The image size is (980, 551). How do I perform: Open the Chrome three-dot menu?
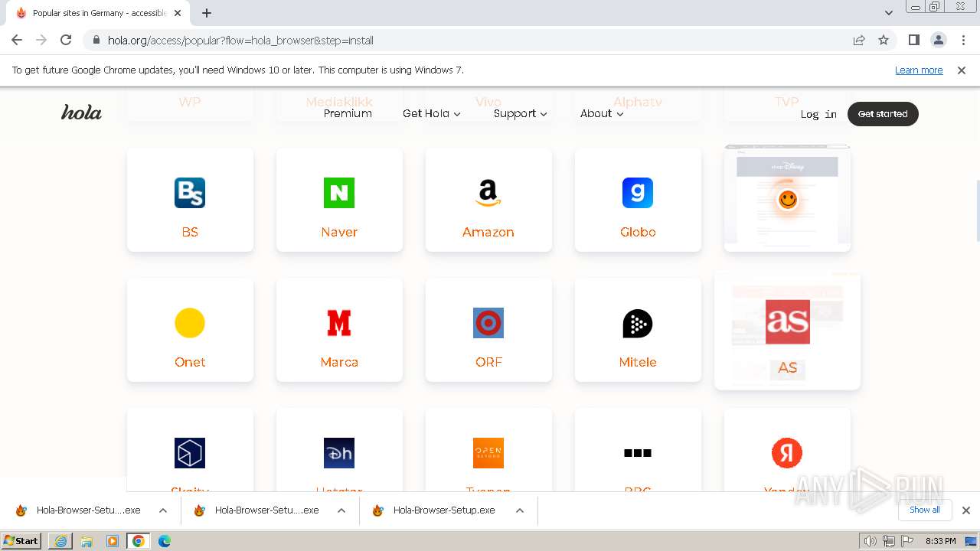(963, 40)
